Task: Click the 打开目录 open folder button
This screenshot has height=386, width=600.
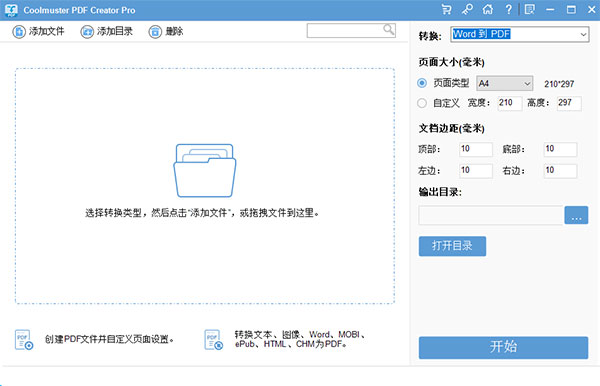Action: click(452, 246)
